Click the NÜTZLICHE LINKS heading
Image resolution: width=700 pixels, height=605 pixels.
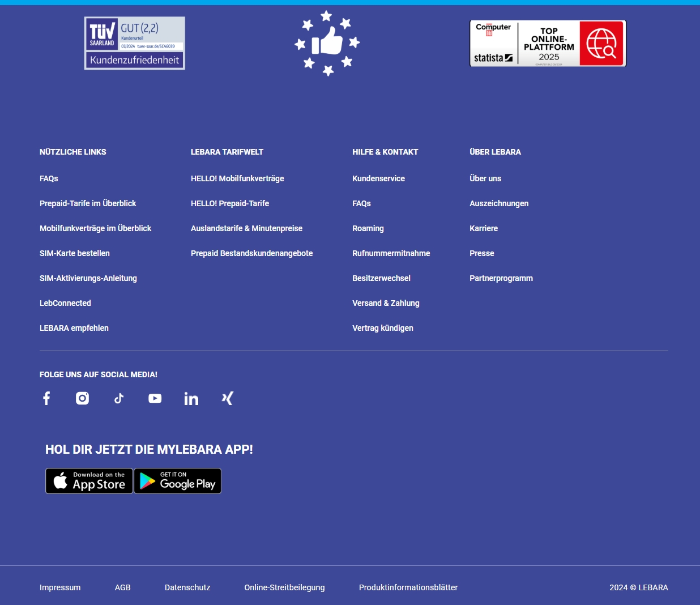73,152
